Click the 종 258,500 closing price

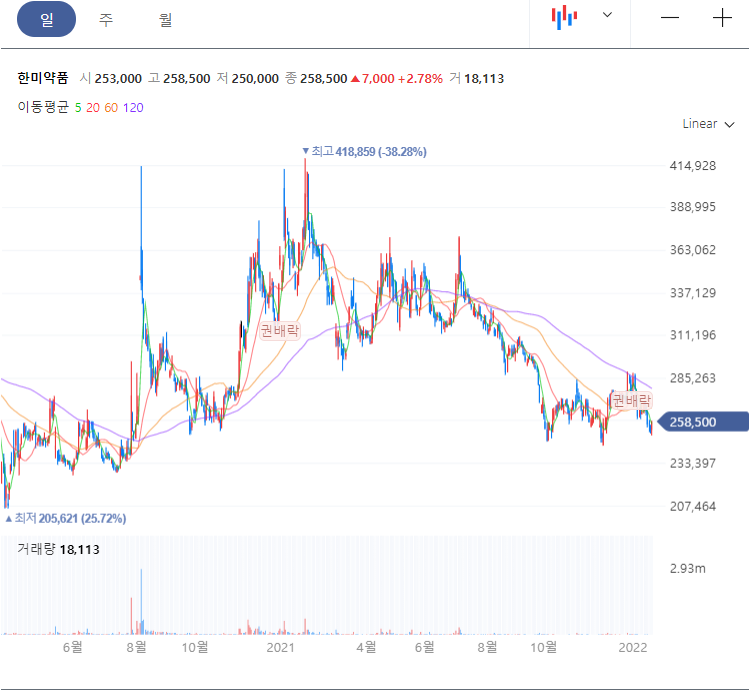[316, 78]
